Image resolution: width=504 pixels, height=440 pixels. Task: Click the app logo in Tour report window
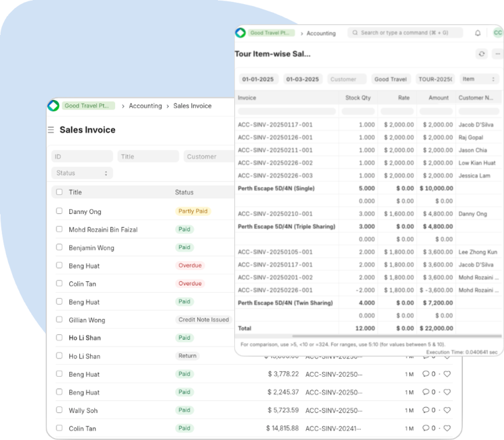pos(240,33)
